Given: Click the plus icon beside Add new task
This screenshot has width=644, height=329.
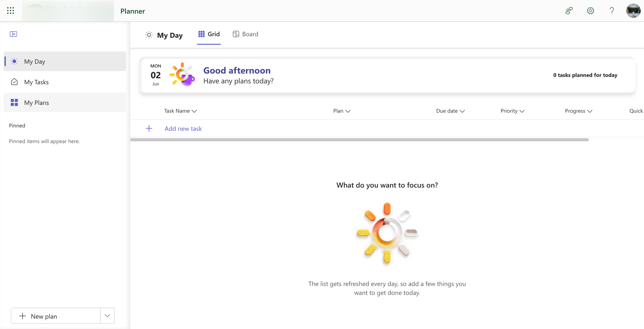Looking at the screenshot, I should [x=149, y=129].
